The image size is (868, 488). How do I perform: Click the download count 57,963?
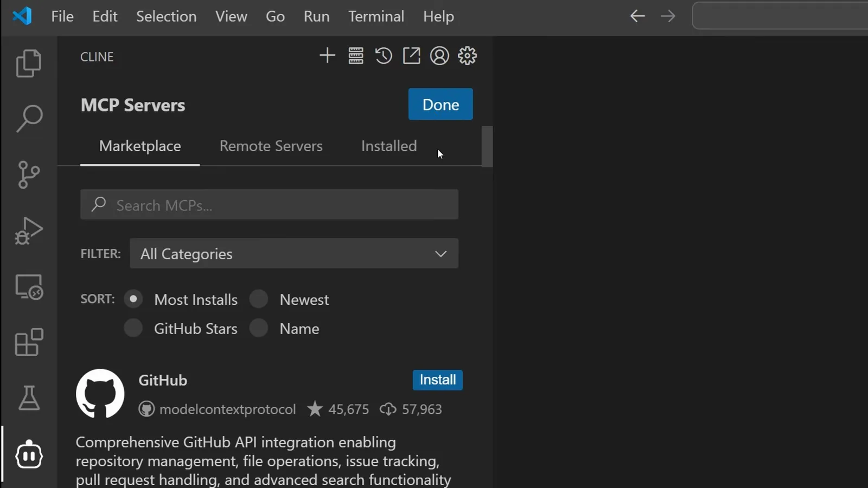[x=422, y=409]
